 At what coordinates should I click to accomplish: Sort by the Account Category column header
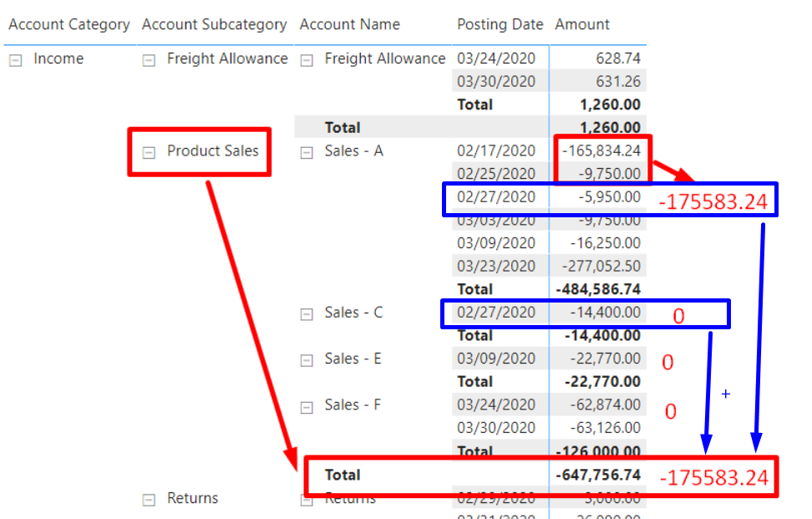(x=69, y=24)
